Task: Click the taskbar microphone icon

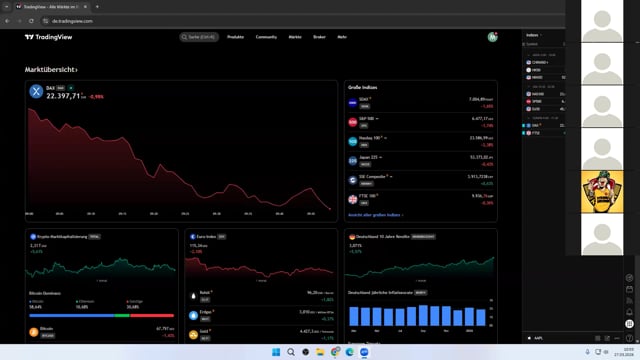Action: (587, 352)
